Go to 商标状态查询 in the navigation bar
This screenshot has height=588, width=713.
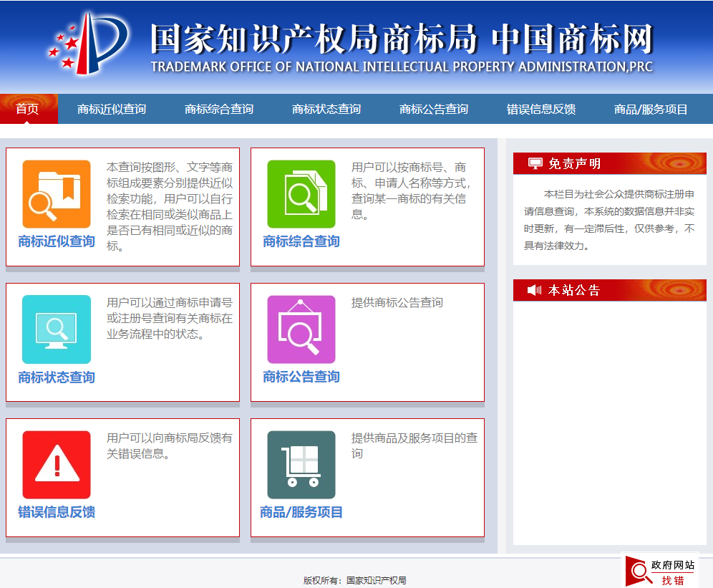tap(326, 109)
